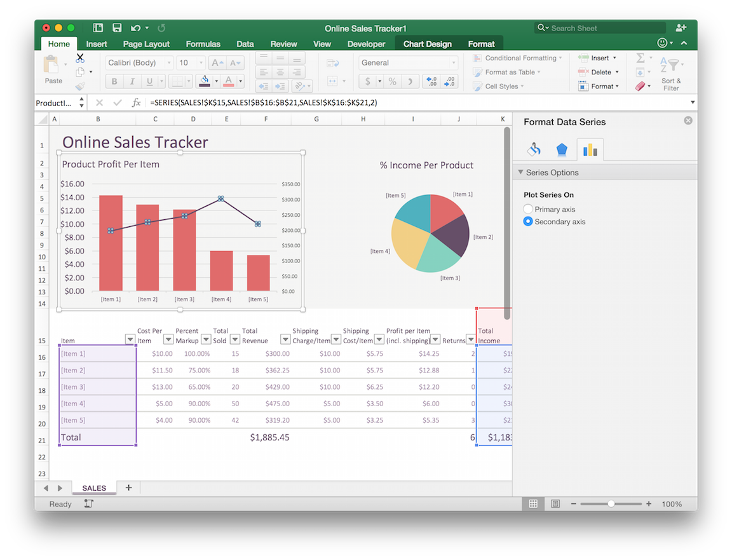Switch to the Chart Design tab
Viewport: 732px width, 560px height.
coord(427,44)
